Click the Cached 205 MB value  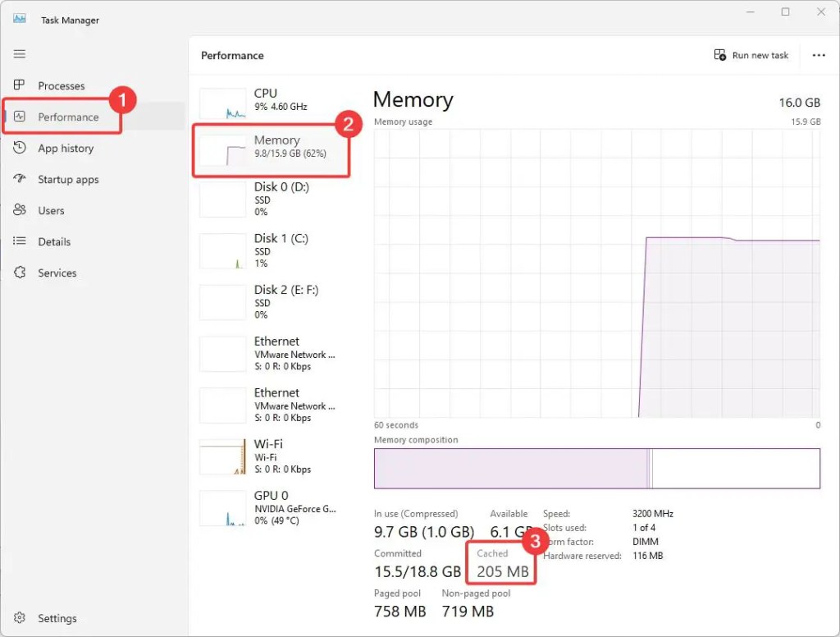503,571
